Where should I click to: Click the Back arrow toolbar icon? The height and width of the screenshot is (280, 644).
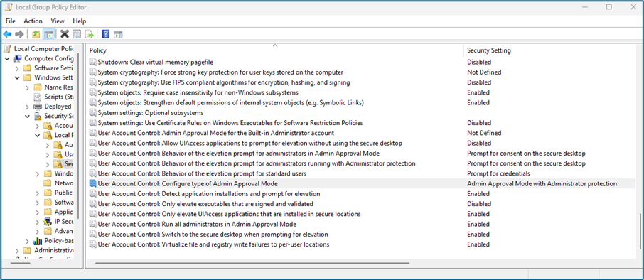tap(7, 34)
